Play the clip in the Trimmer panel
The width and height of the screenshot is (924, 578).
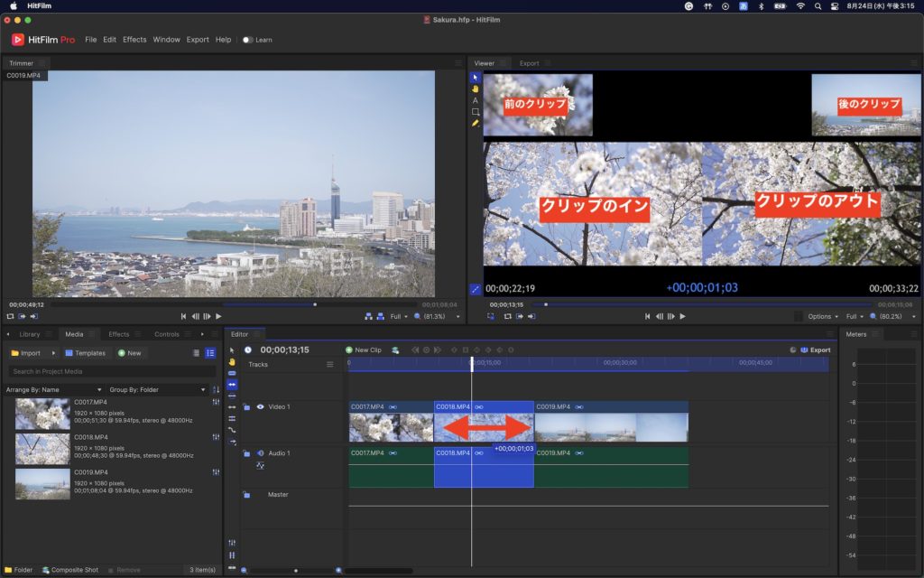[x=218, y=317]
